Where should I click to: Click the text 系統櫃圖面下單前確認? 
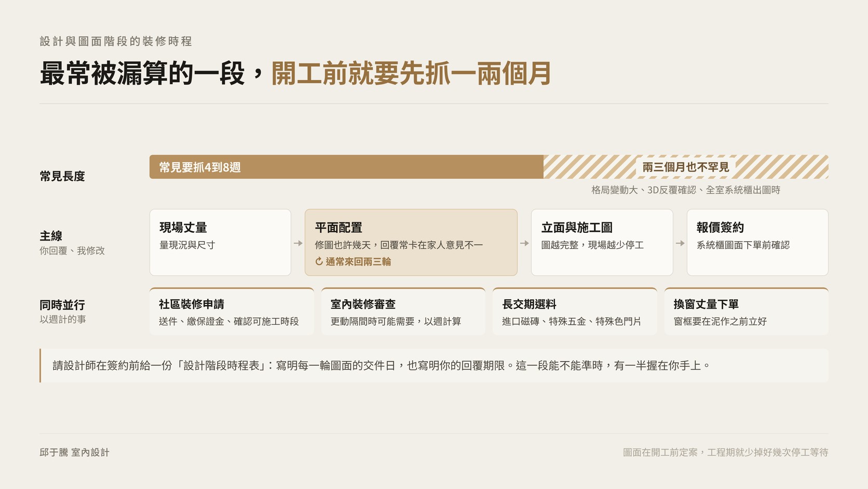coord(743,245)
